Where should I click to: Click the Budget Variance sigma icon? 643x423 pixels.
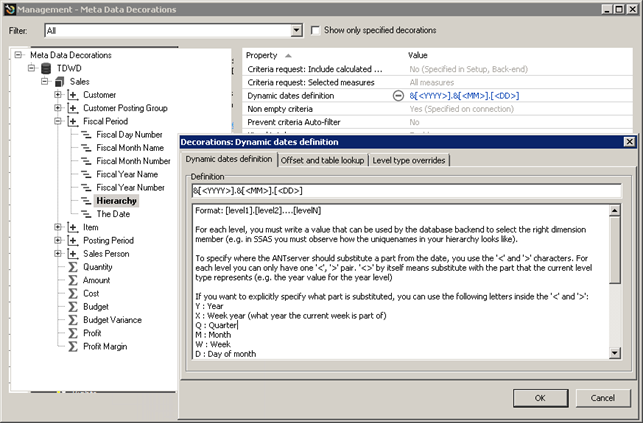tap(73, 320)
